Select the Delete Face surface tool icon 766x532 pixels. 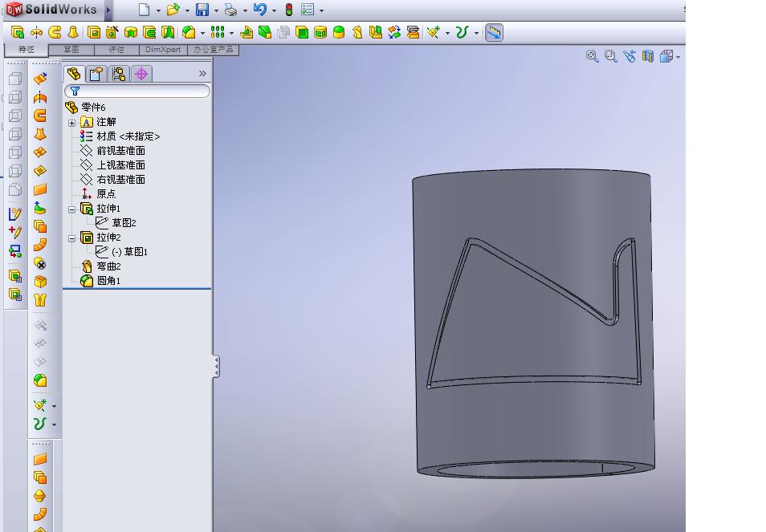tap(41, 264)
